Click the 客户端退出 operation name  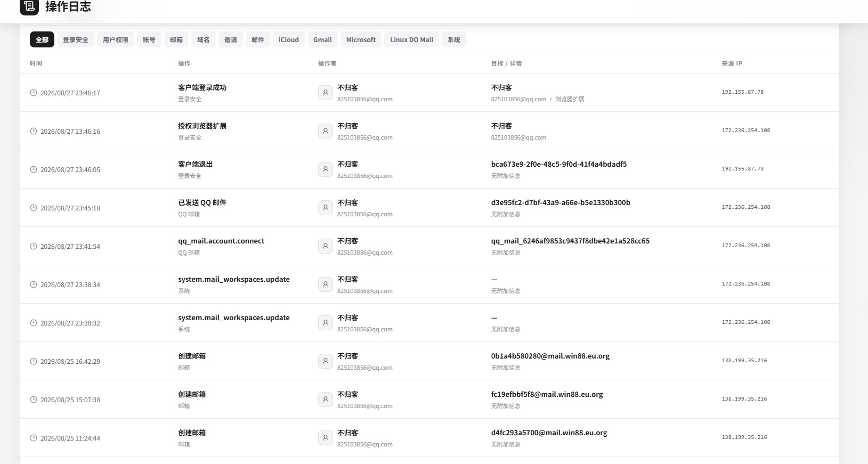click(x=196, y=164)
